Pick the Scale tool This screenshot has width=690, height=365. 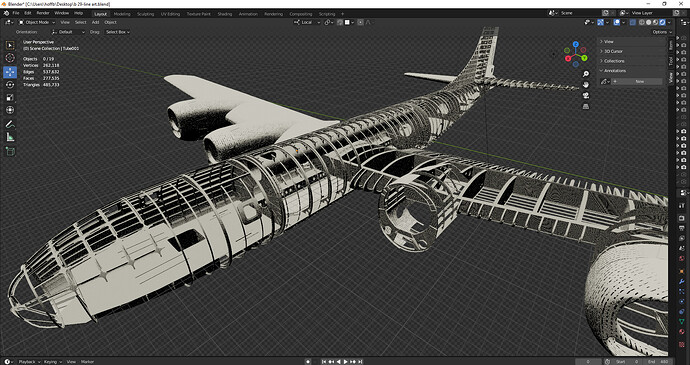tap(10, 97)
